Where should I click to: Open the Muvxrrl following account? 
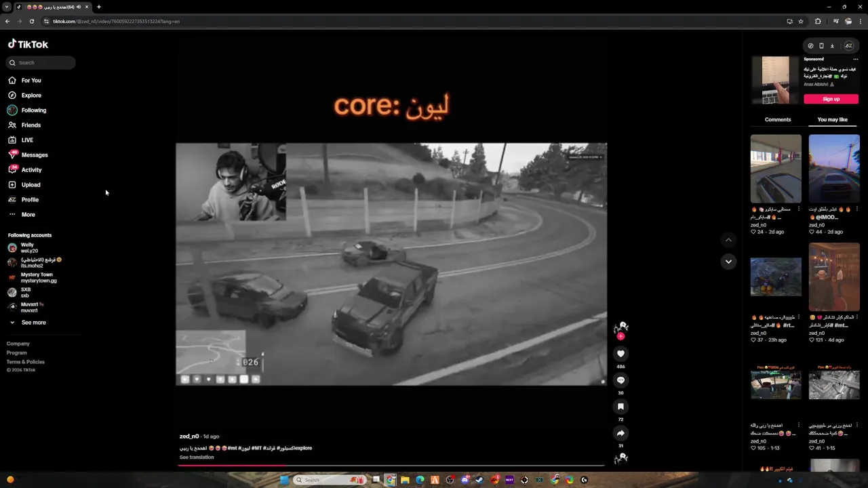26,307
